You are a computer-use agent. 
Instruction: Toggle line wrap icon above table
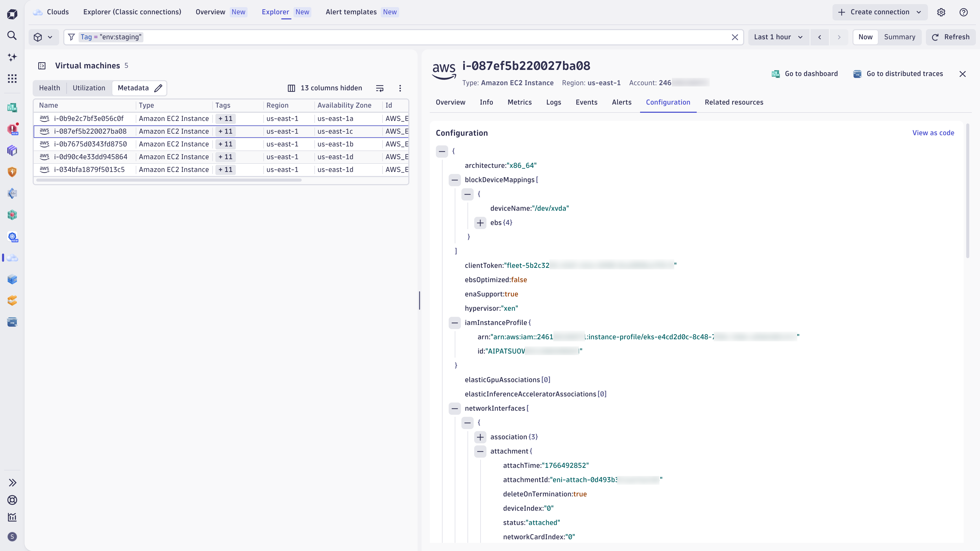tap(379, 88)
